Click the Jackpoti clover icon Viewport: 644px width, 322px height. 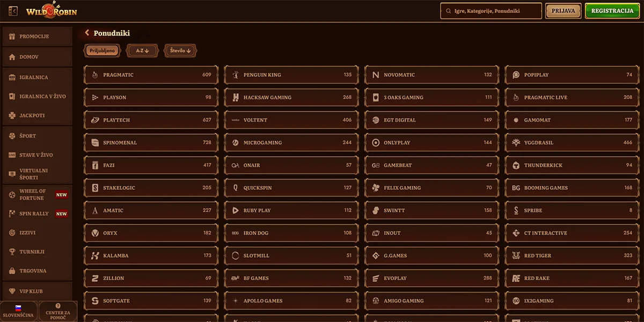point(12,115)
